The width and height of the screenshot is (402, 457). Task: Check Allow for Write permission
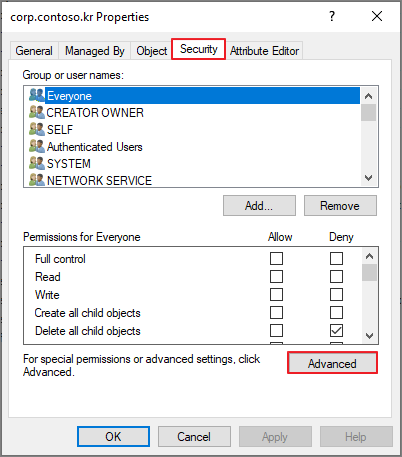276,294
